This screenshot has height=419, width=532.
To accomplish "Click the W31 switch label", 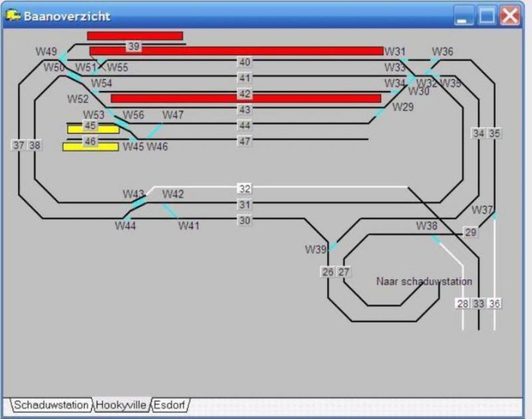I will [x=395, y=52].
